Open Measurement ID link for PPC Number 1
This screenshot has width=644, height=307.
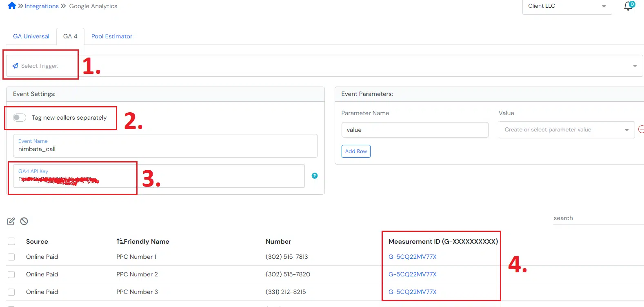(x=412, y=257)
